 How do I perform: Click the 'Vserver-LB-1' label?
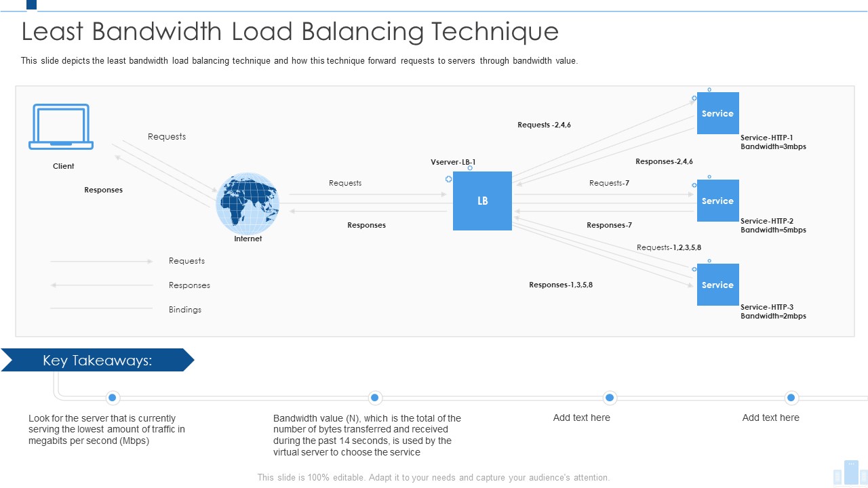(453, 162)
